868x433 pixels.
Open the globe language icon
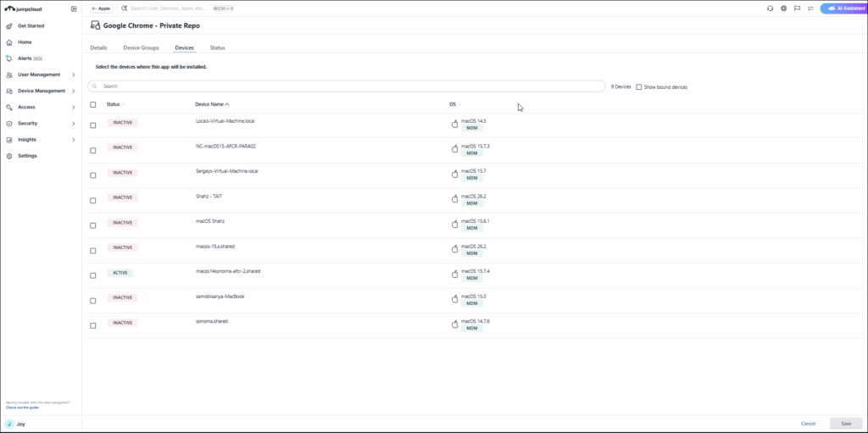click(x=784, y=8)
